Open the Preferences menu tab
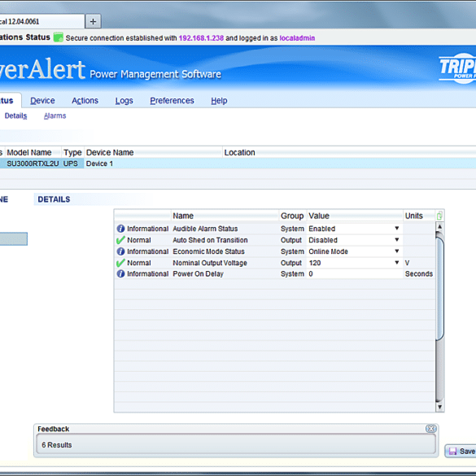The height and width of the screenshot is (476, 476). click(x=172, y=100)
